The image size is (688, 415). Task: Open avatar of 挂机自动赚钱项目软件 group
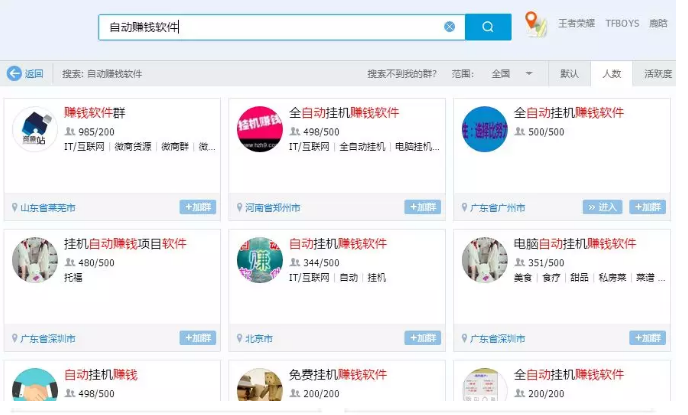click(x=35, y=260)
